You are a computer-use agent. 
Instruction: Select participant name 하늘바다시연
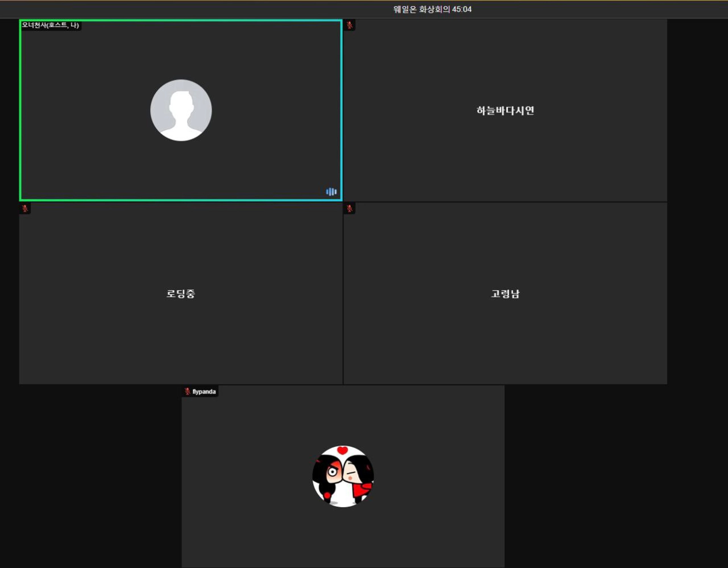(505, 110)
